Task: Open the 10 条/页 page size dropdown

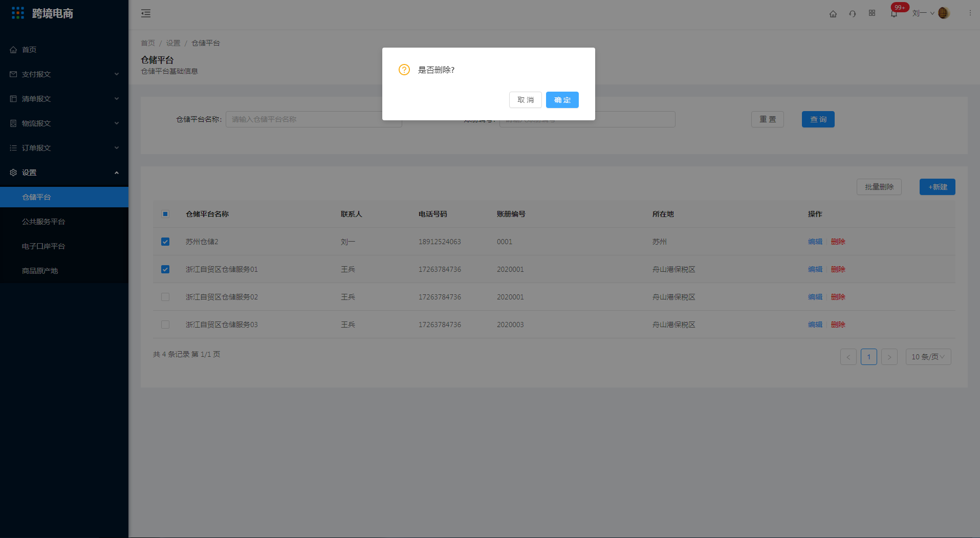Action: (x=928, y=357)
